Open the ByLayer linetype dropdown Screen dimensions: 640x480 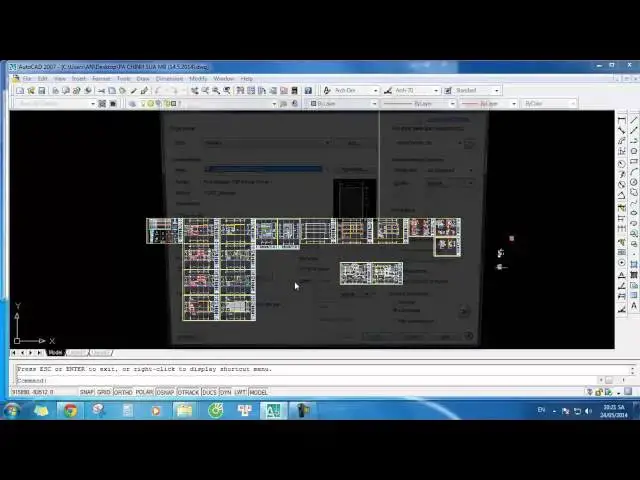click(x=452, y=104)
